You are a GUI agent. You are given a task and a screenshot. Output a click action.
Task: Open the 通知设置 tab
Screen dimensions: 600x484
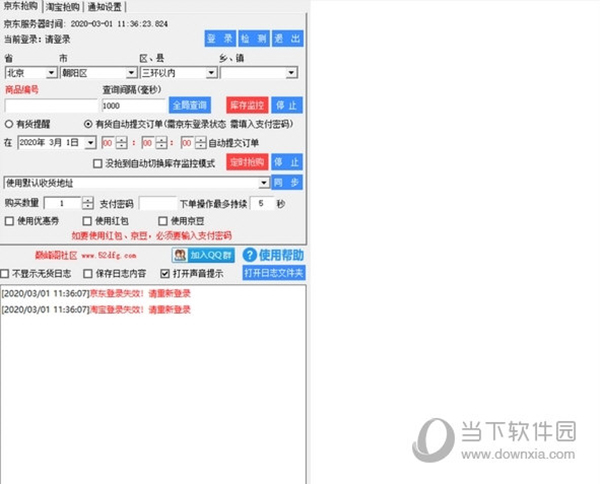pyautogui.click(x=104, y=7)
